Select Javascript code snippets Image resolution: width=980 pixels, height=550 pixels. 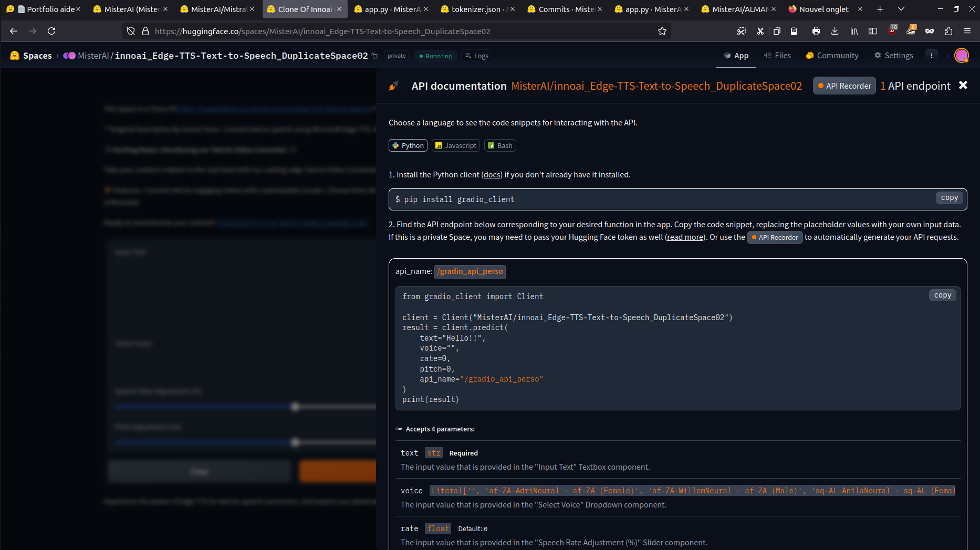(456, 145)
